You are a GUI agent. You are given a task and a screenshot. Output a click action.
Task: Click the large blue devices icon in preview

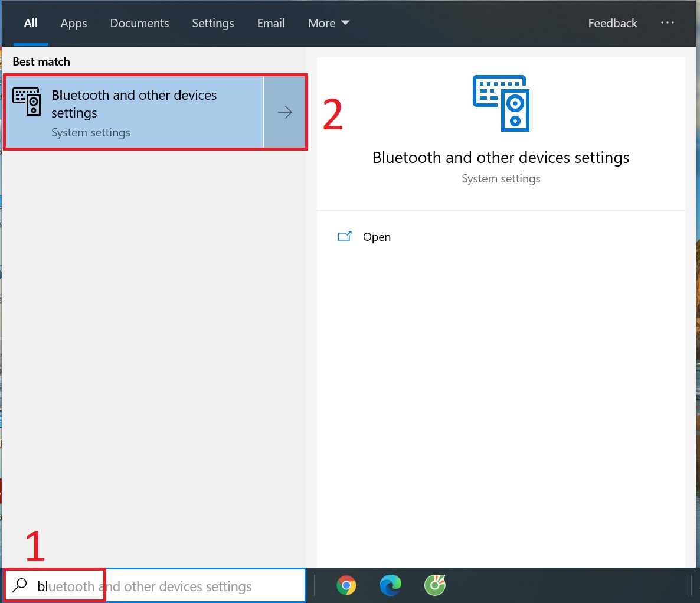[x=501, y=103]
